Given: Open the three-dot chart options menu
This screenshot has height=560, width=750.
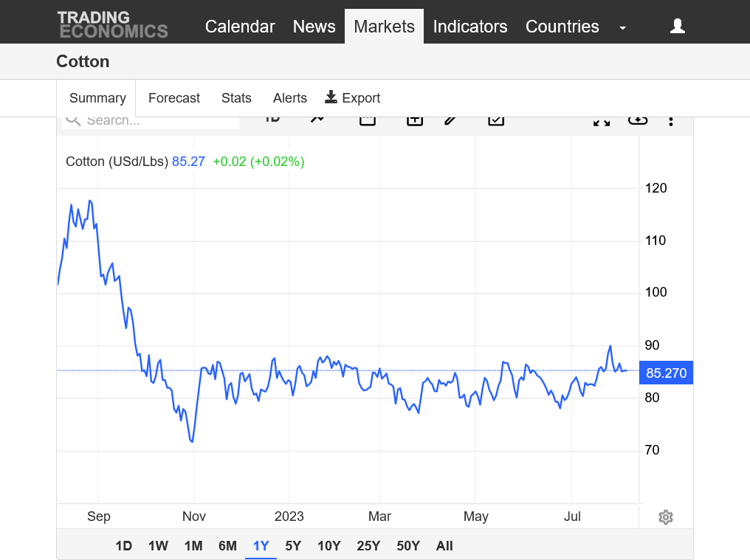Looking at the screenshot, I should [670, 121].
